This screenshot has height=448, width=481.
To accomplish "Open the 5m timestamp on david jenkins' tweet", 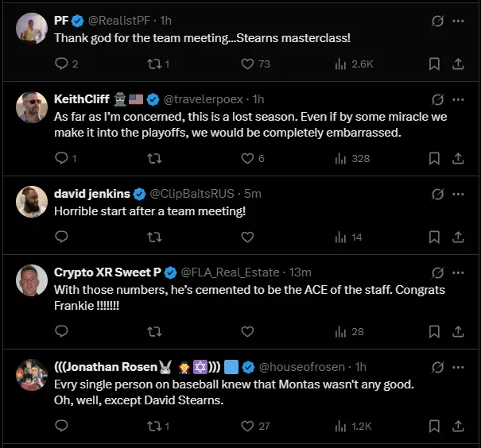I will 254,193.
